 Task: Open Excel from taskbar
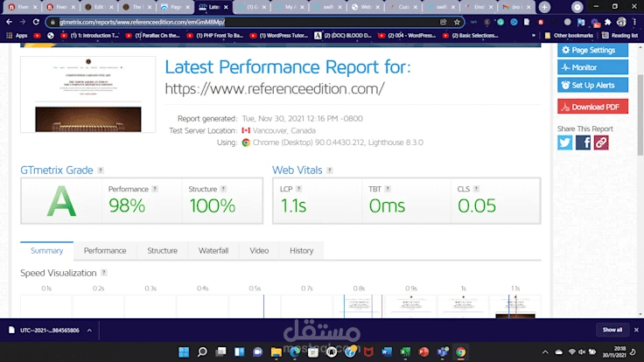[x=405, y=352]
